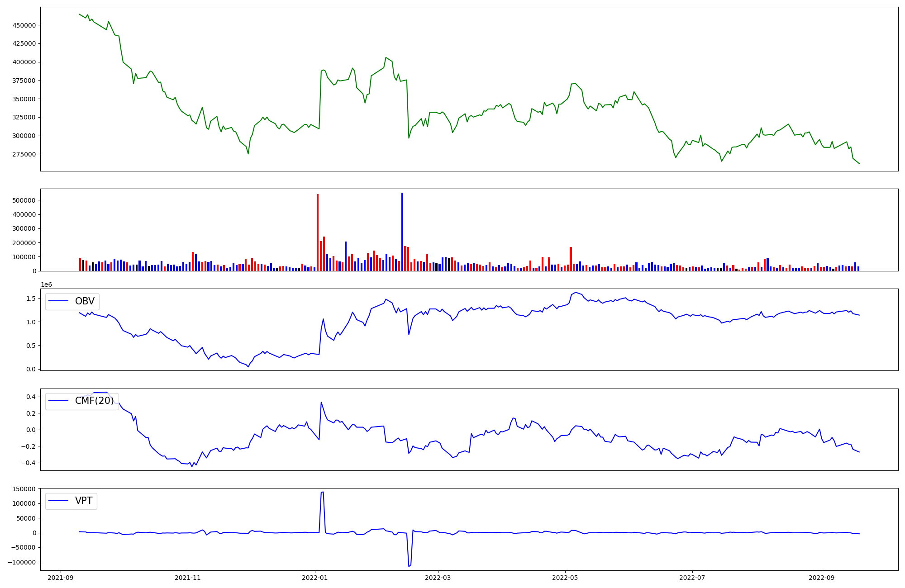Click the 2021-09 date tick label

(60, 578)
